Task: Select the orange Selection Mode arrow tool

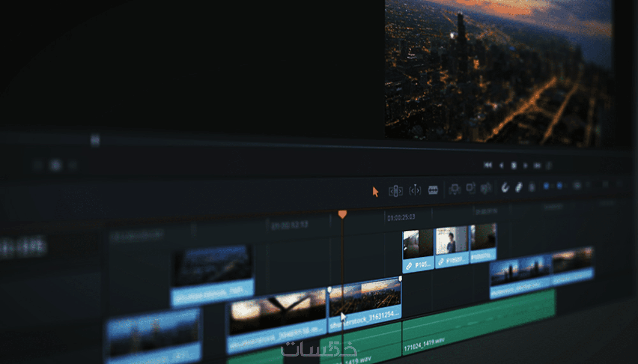Action: click(375, 192)
